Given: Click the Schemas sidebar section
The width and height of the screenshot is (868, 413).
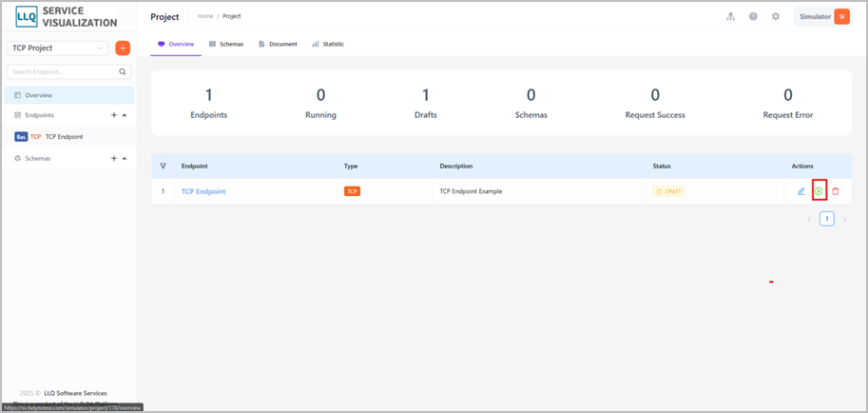Looking at the screenshot, I should coord(37,159).
